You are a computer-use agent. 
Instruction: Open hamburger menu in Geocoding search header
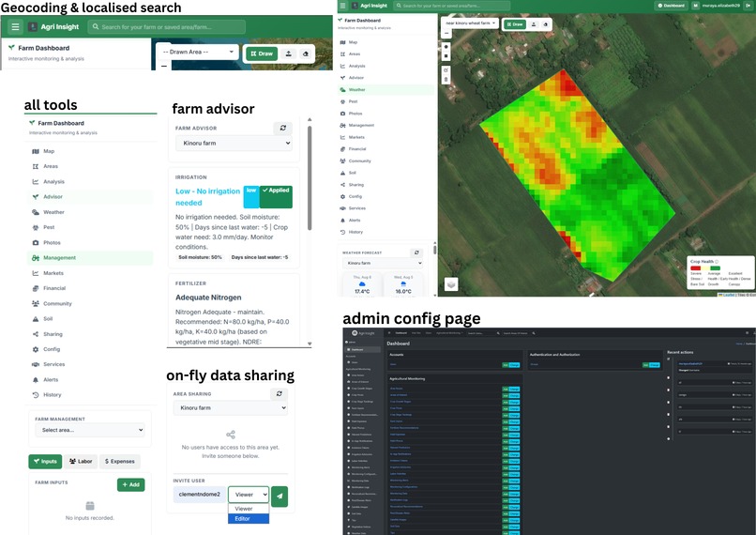point(15,27)
